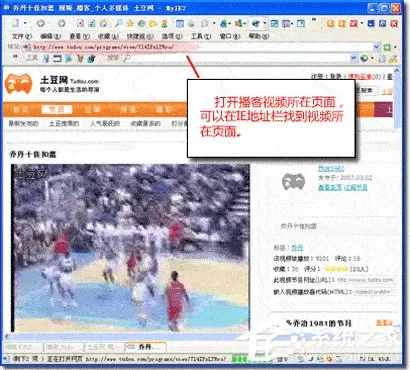Screen dimensions: 410x370
Task: Open the 编辑 menu
Action: point(51,36)
